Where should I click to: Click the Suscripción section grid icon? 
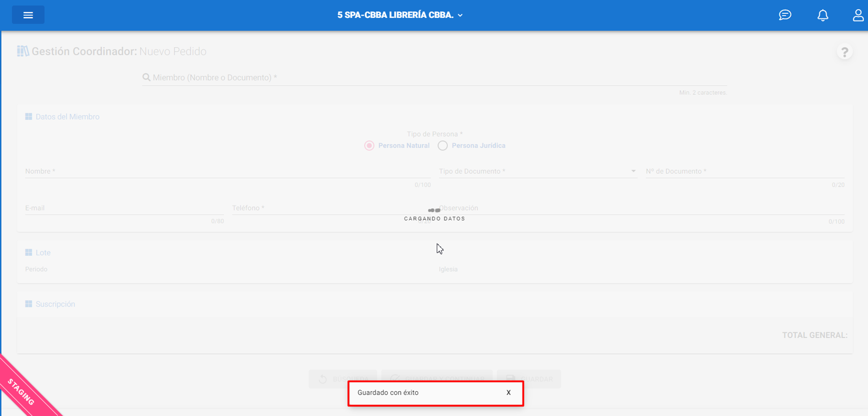[x=29, y=303]
